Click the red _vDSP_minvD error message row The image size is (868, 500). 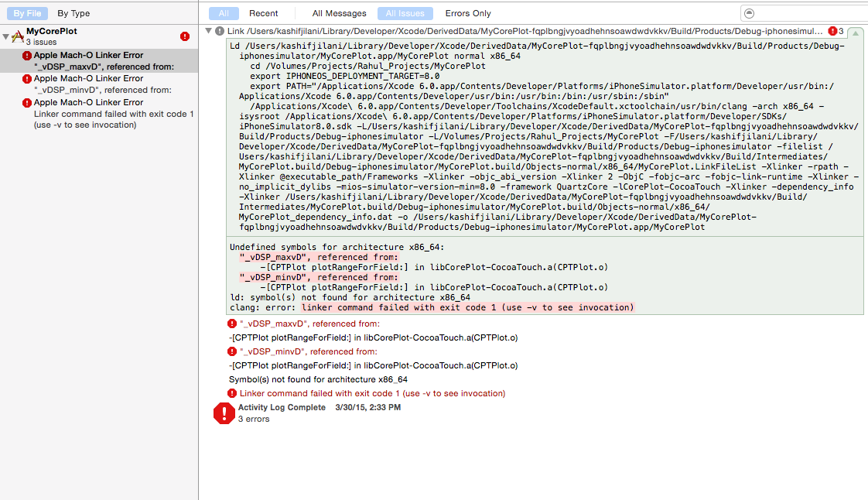click(309, 351)
